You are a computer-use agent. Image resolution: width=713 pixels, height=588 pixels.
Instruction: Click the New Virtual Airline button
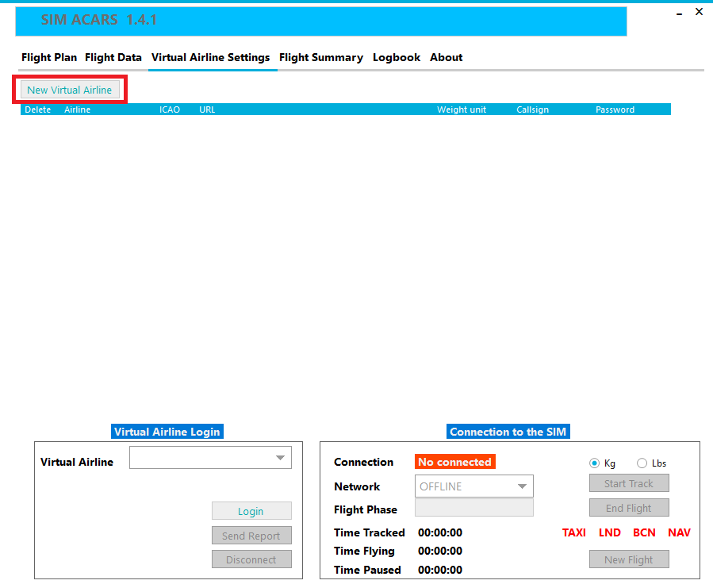tap(70, 90)
